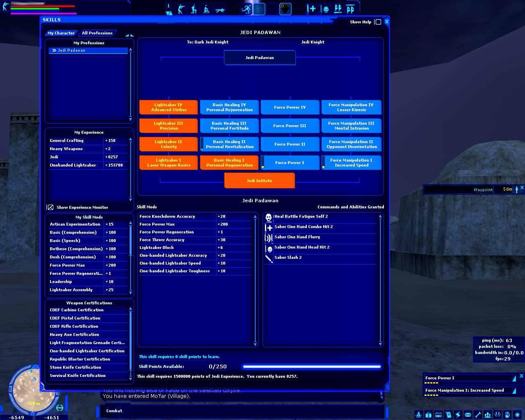The image size is (525, 420).
Task: Close the skill tracker panel with X
Action: (521, 376)
